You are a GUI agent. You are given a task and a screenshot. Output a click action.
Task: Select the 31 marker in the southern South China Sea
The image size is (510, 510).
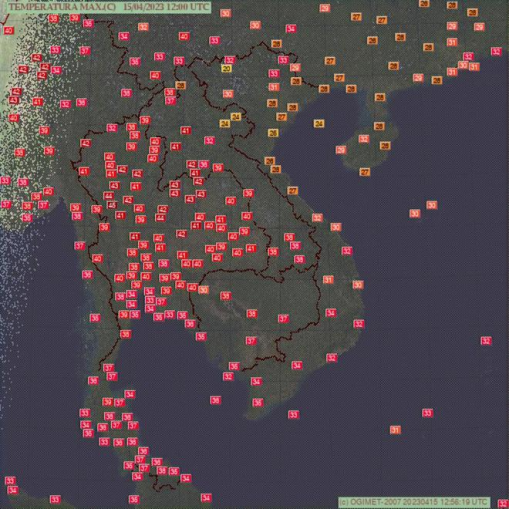(395, 430)
